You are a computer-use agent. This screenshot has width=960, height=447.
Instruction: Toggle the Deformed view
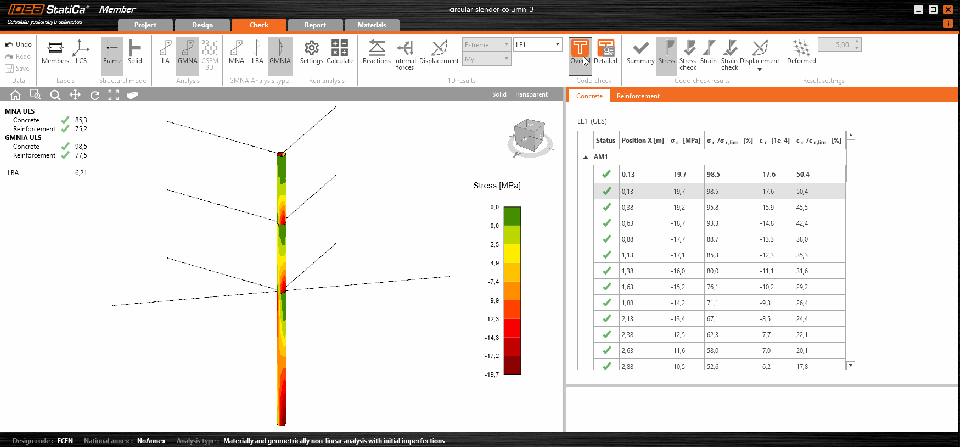[801, 53]
